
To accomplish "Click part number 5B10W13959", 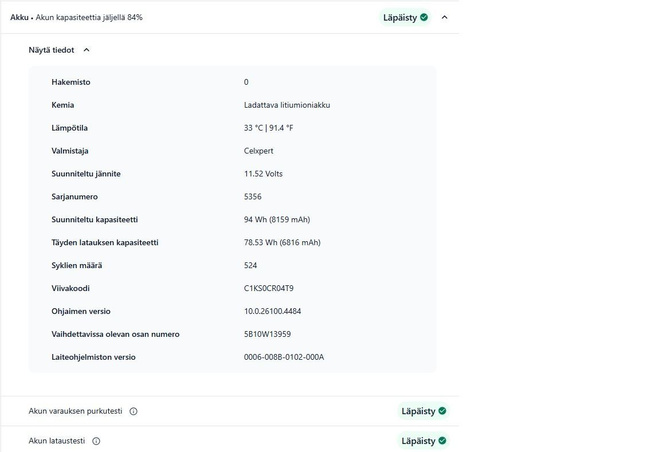I will click(x=267, y=334).
